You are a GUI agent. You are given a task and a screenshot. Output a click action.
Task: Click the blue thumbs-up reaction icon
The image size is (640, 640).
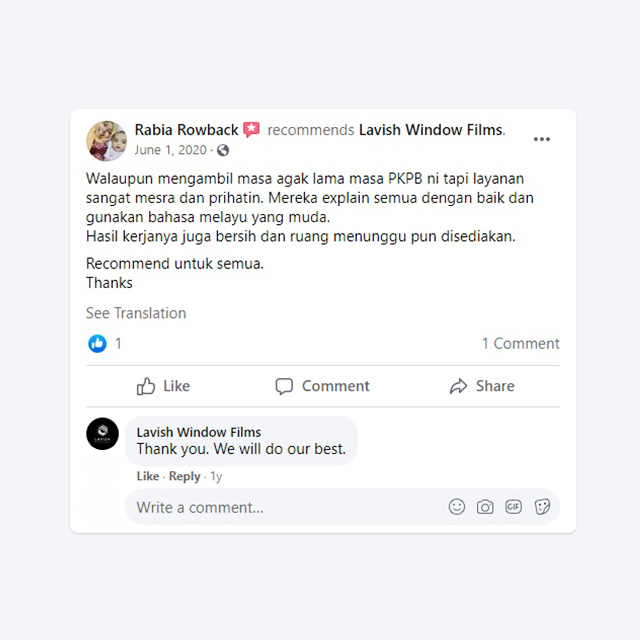point(97,344)
